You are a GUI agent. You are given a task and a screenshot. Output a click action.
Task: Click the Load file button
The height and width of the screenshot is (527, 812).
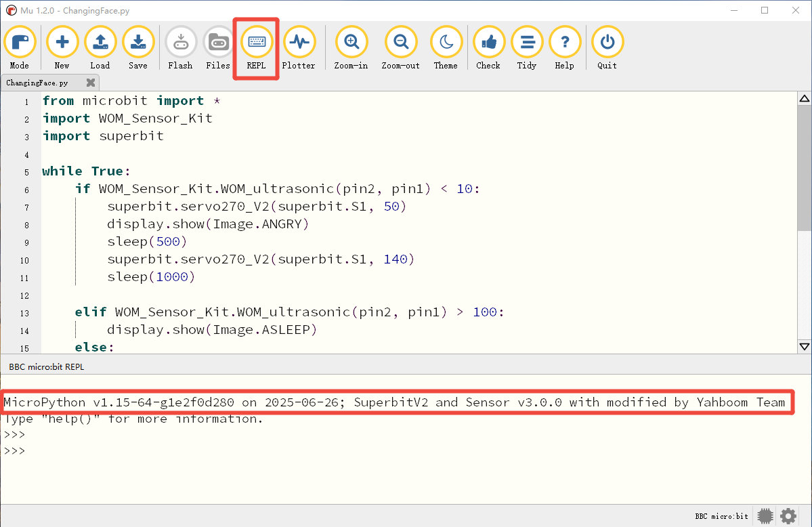coord(100,48)
